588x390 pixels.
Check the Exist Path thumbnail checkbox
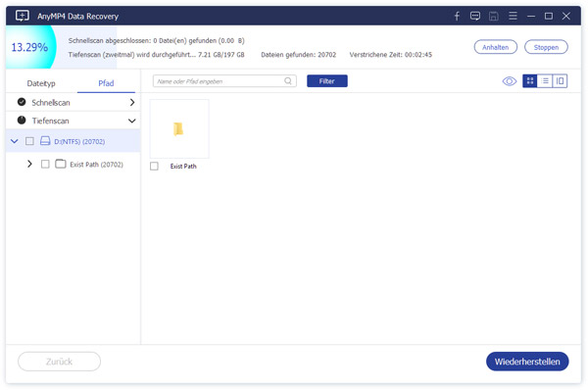(x=154, y=167)
